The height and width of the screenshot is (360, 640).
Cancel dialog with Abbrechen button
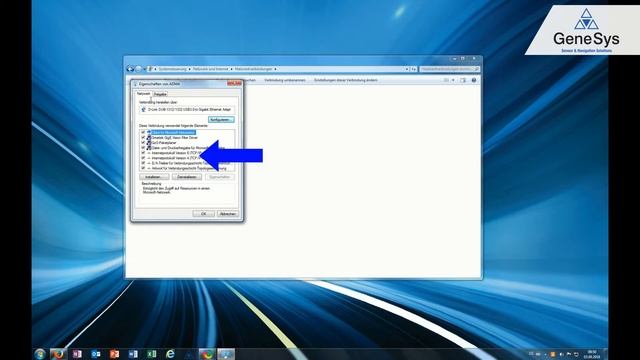[x=227, y=213]
